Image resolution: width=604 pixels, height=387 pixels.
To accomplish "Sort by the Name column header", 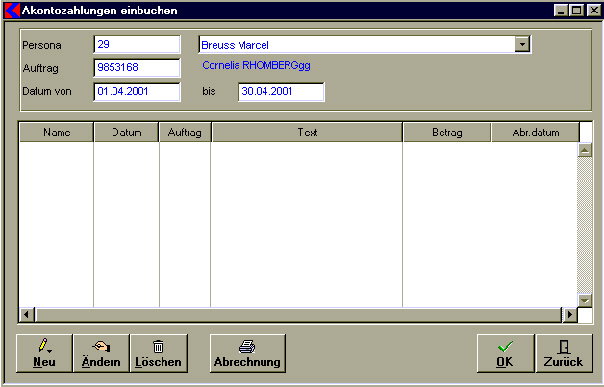I will tap(57, 132).
